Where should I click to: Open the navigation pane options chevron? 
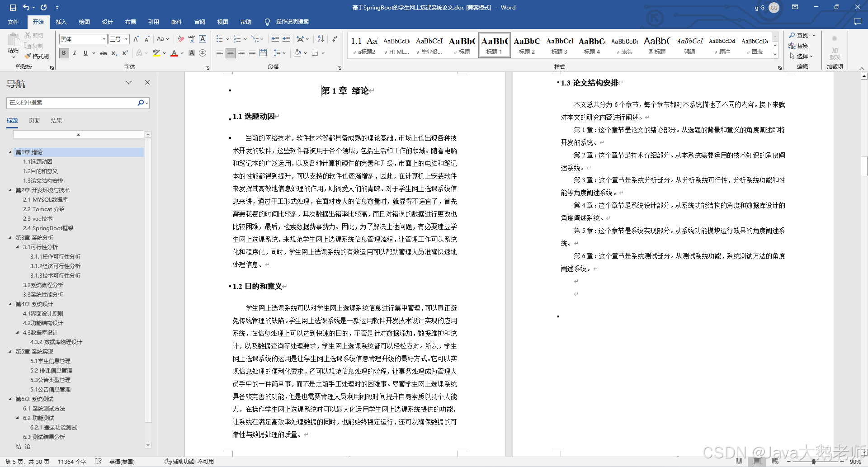pos(128,82)
